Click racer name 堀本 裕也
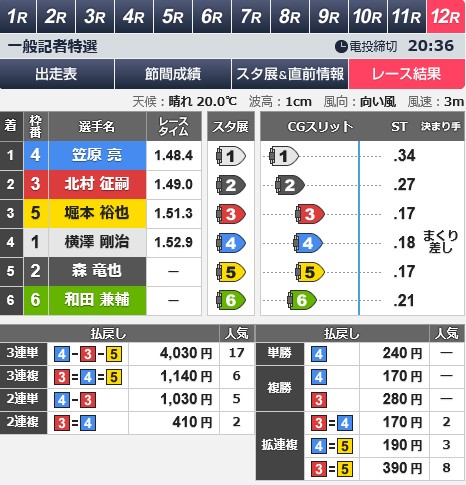 click(x=97, y=213)
